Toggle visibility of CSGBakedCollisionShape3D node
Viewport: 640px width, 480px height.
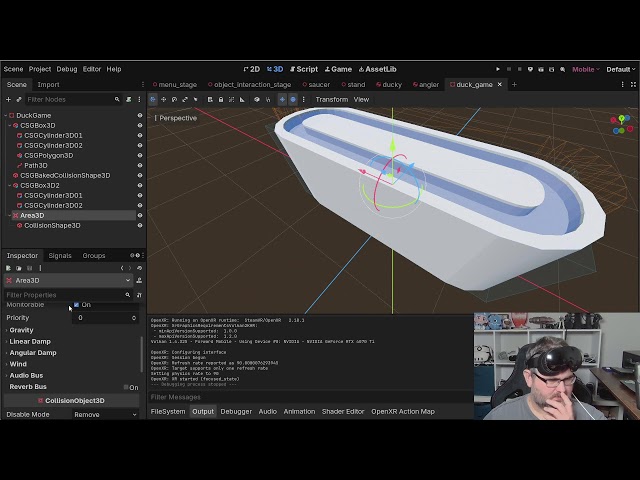click(140, 176)
